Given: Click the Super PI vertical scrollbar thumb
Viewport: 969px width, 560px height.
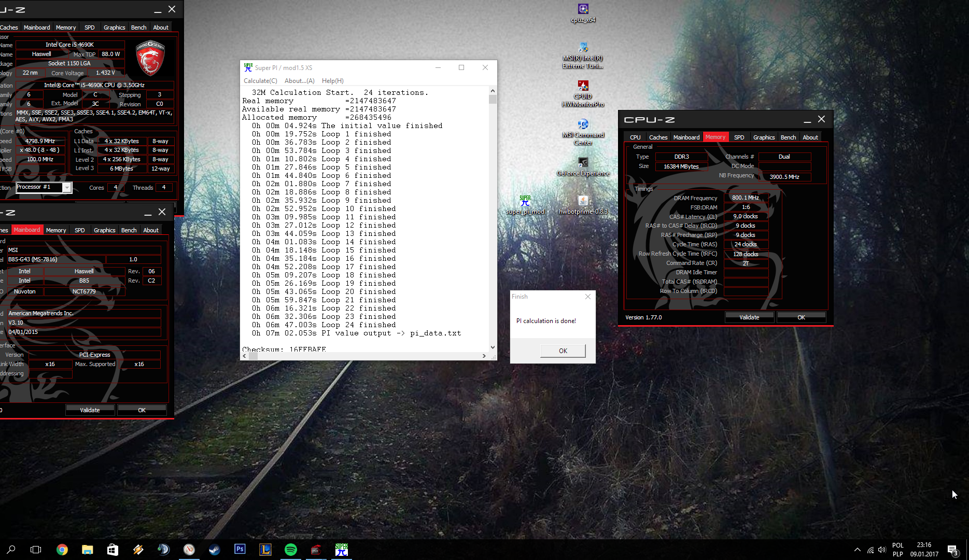Looking at the screenshot, I should [x=493, y=99].
